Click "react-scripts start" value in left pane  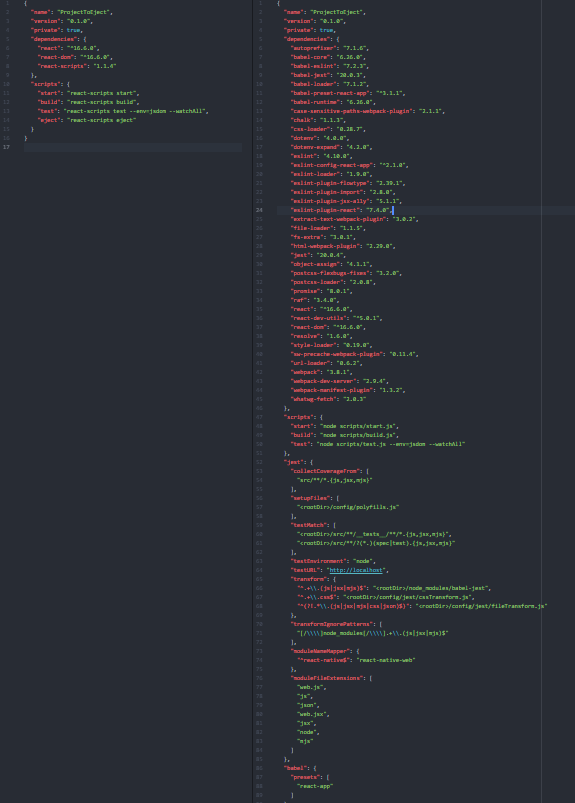tap(101, 93)
